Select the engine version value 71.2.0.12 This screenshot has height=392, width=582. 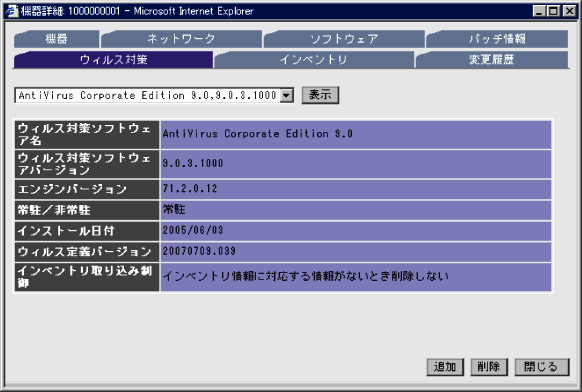click(190, 189)
